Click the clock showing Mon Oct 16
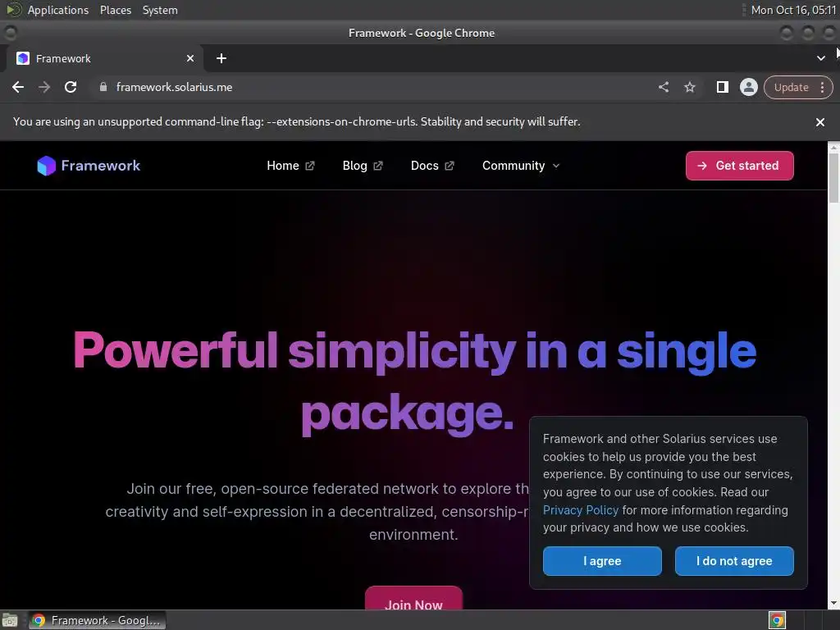This screenshot has width=840, height=630. click(x=794, y=10)
